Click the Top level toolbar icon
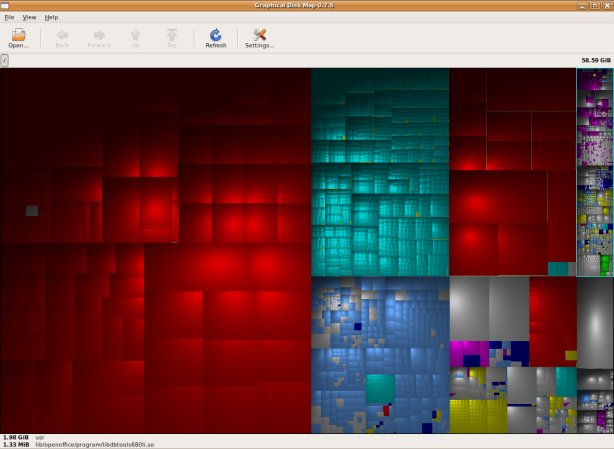The image size is (614, 449). (x=172, y=36)
